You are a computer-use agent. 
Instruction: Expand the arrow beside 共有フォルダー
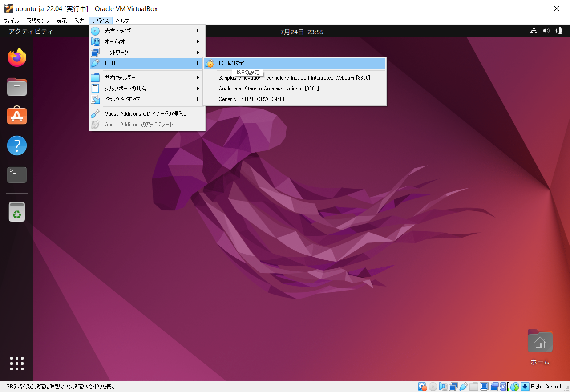198,78
